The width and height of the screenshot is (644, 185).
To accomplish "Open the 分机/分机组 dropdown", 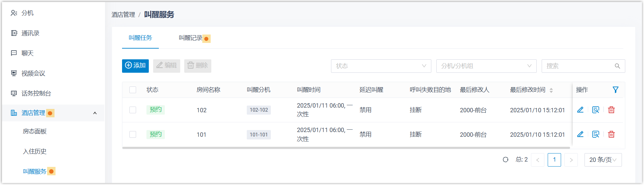I will coord(486,66).
